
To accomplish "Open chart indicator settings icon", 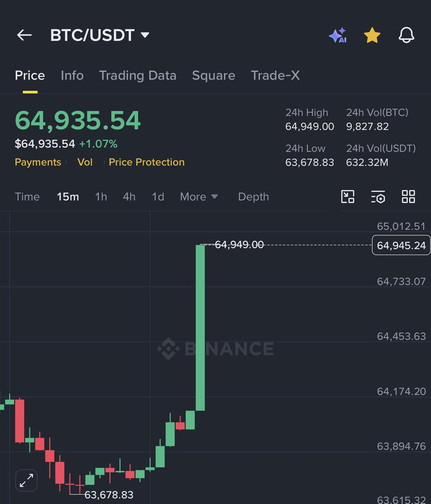I will click(x=378, y=197).
